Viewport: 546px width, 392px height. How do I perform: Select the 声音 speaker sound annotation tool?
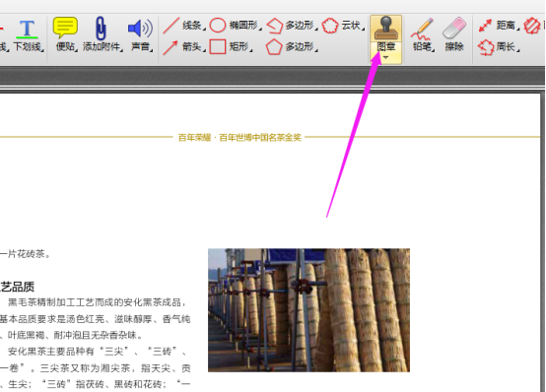click(141, 35)
